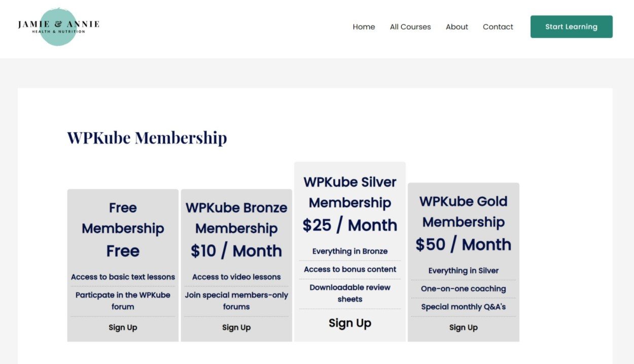Sign up for WPKube Gold Membership
The image size is (634, 364).
tap(464, 327)
